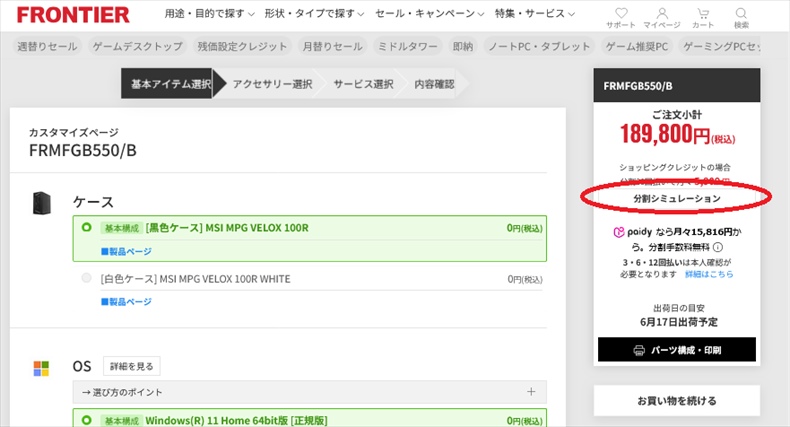
Task: Open 製品ページ link for white case
Action: 126,301
